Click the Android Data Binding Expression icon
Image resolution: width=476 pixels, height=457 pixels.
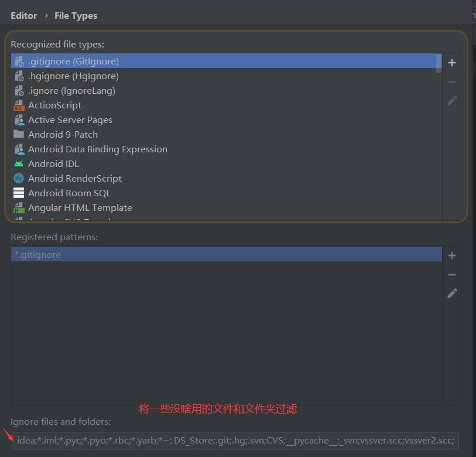(x=19, y=149)
